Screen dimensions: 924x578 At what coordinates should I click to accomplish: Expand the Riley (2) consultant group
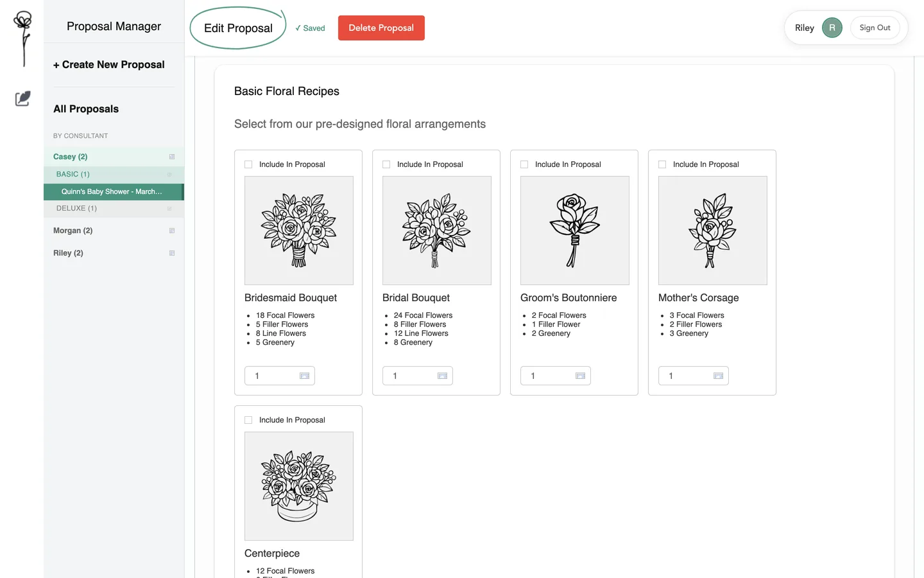click(x=114, y=253)
